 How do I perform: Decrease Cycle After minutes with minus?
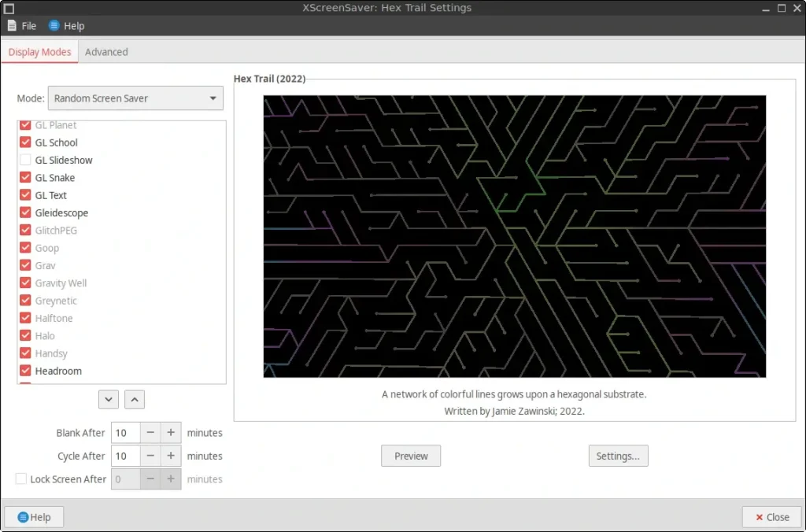[x=150, y=456]
